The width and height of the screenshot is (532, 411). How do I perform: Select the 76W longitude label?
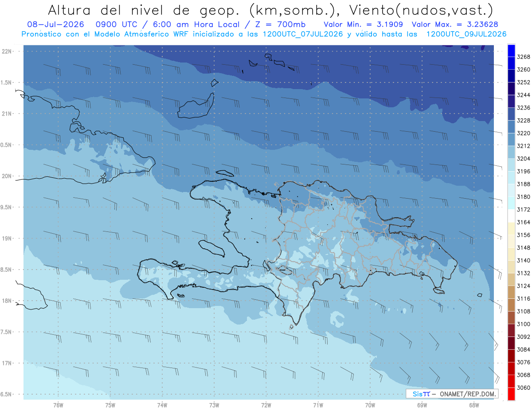pos(58,405)
